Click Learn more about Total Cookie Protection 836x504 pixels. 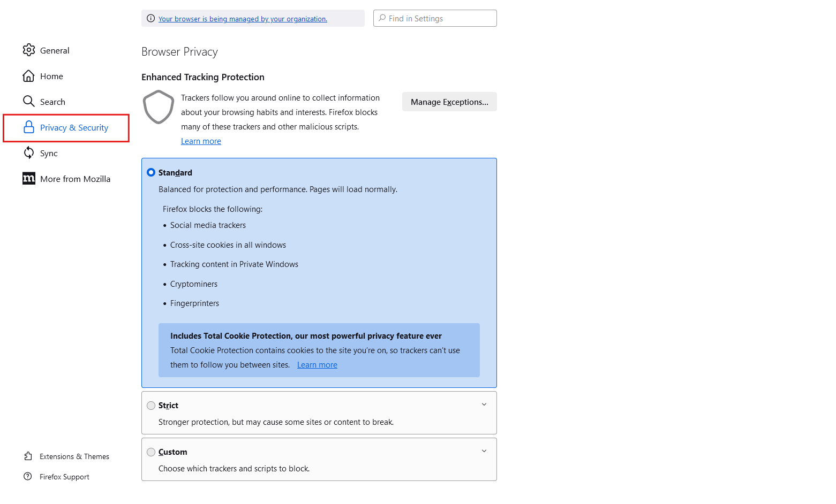click(x=317, y=365)
